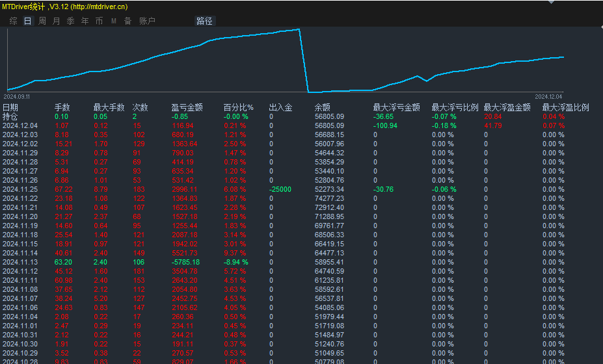Click the 盈亏金额 column header
Image resolution: width=603 pixels, height=364 pixels.
[187, 107]
